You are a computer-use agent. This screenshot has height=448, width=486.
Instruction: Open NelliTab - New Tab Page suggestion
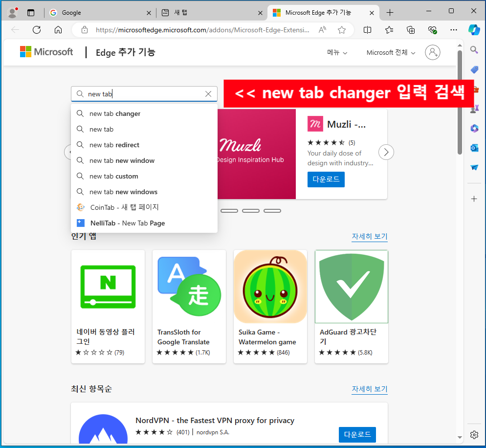[144, 223]
